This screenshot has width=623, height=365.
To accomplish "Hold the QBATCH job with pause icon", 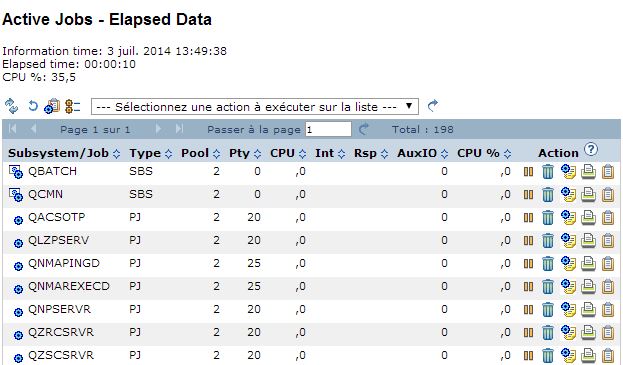I will [528, 172].
